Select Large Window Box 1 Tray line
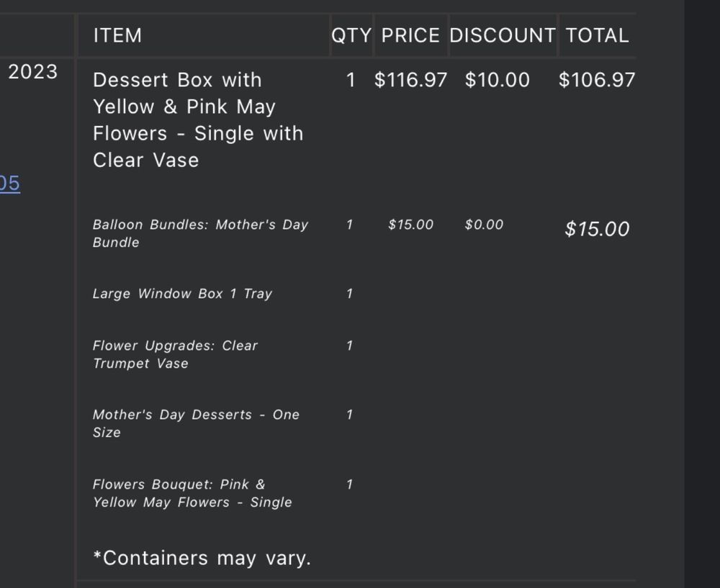The height and width of the screenshot is (588, 720). coord(182,294)
